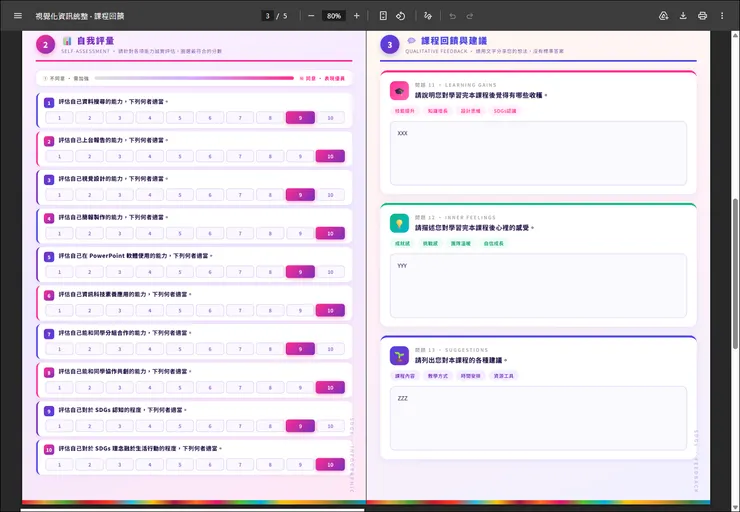Redo the annotation
This screenshot has height=512, width=740.
point(470,16)
